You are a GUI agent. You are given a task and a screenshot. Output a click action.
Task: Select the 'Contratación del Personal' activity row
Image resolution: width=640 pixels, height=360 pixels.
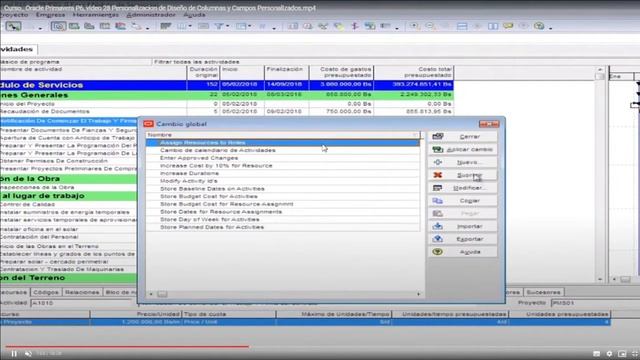68,237
